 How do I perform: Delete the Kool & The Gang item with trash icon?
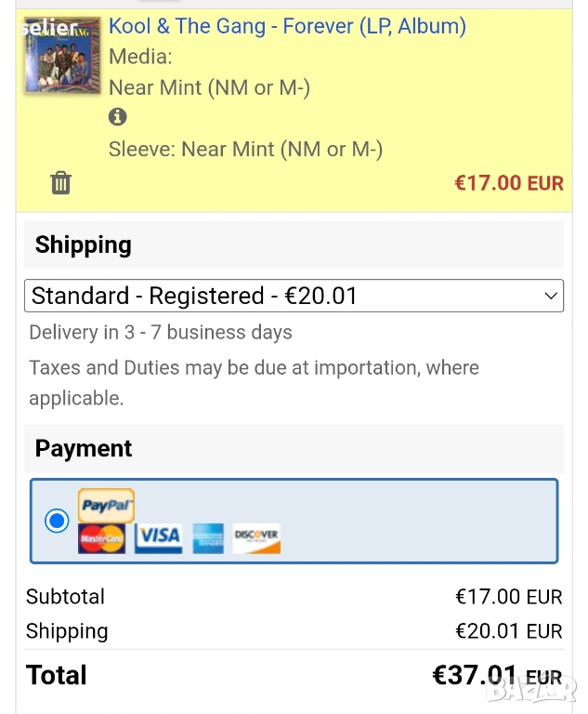(x=60, y=182)
